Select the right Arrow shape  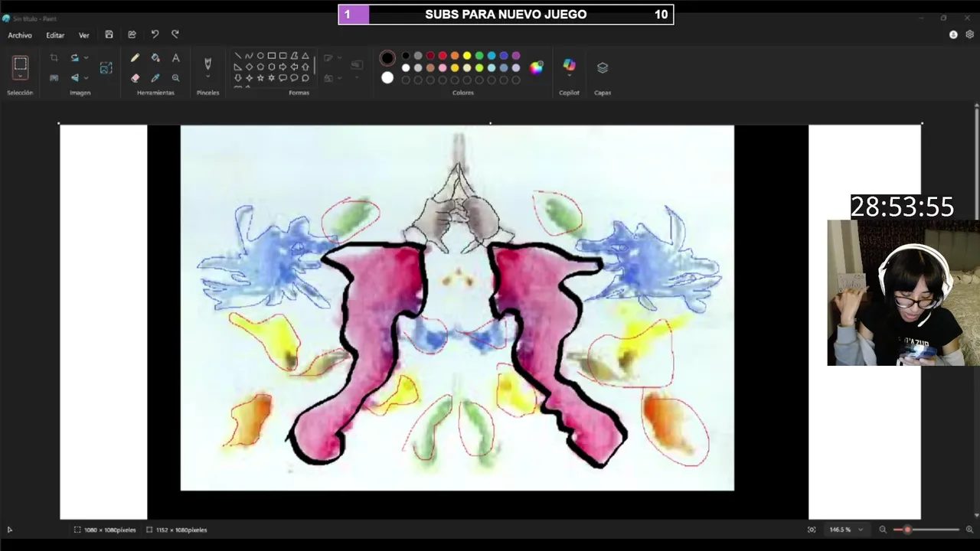pos(283,67)
